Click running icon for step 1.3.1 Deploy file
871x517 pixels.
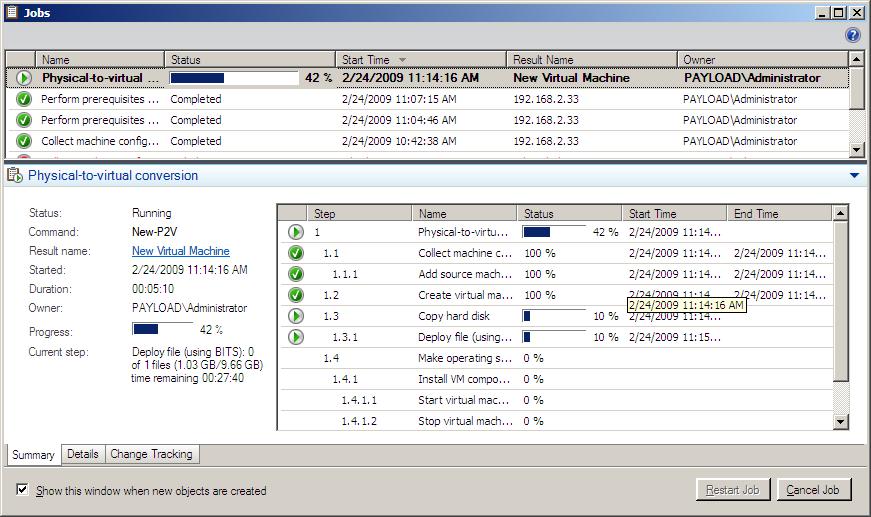tap(296, 337)
